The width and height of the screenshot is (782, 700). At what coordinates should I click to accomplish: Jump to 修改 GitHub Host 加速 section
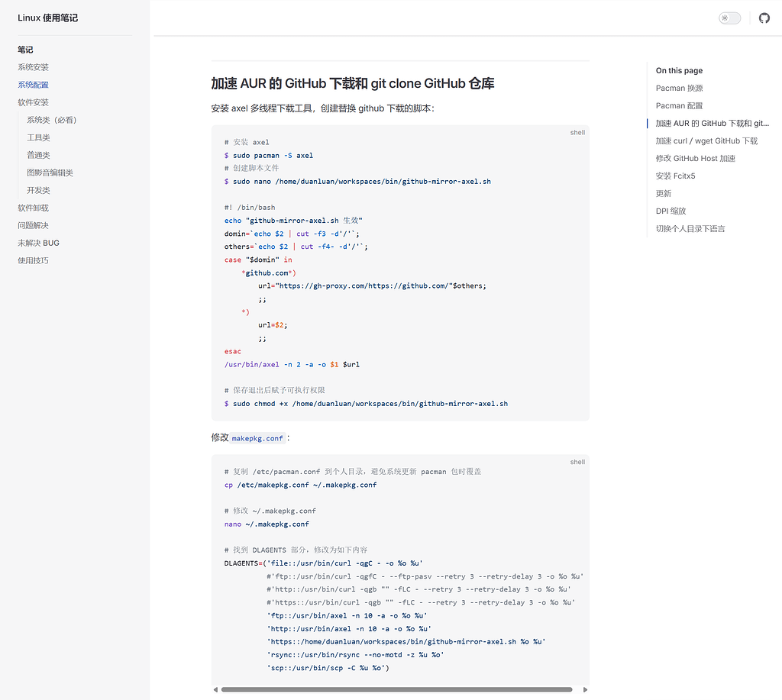(696, 159)
